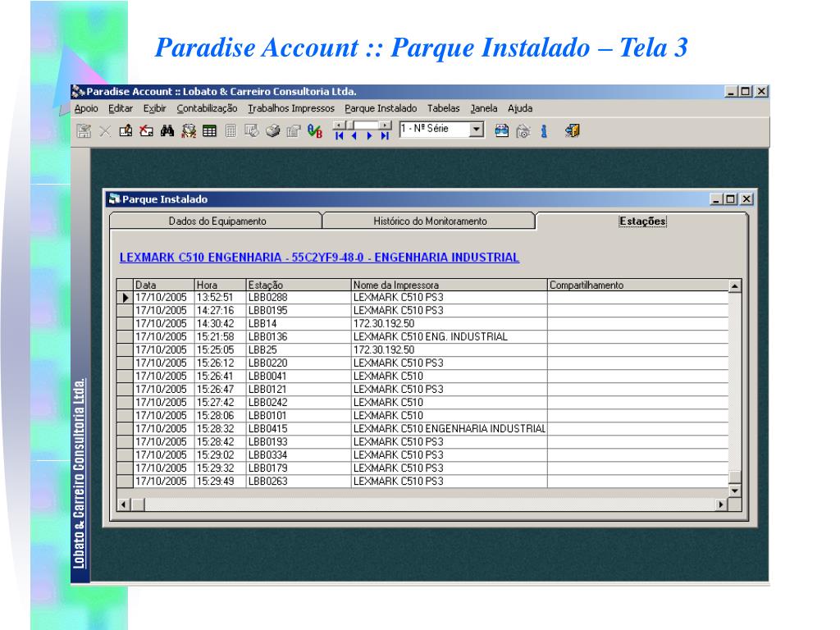The image size is (840, 630).
Task: Click the row selector beside LBB0288
Action: 126,298
